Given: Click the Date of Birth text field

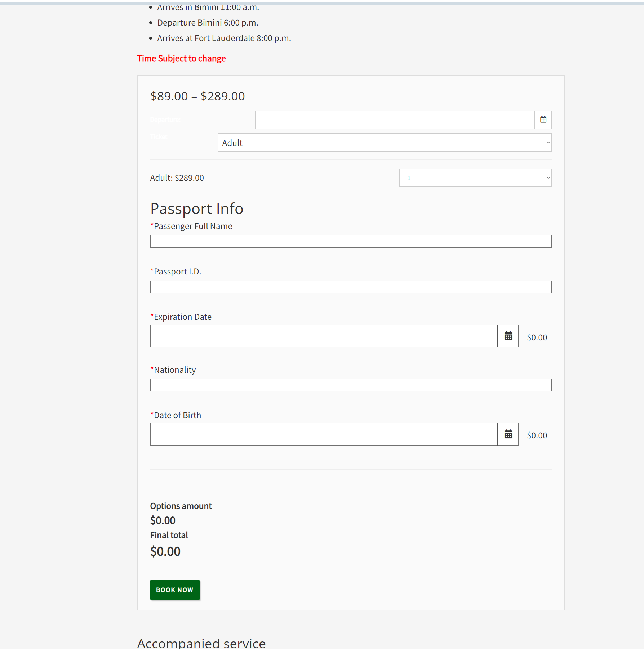Looking at the screenshot, I should [x=324, y=434].
